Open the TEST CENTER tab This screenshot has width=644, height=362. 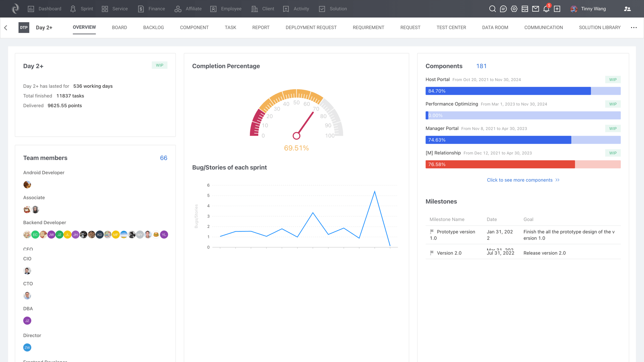tap(451, 27)
